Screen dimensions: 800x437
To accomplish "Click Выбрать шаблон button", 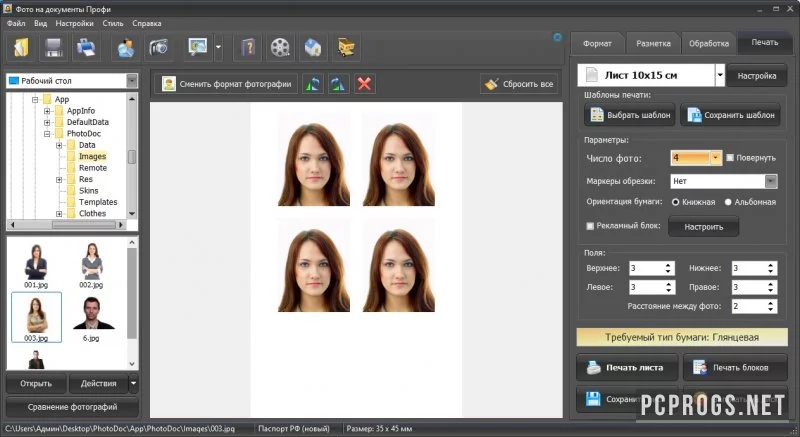I will pyautogui.click(x=630, y=115).
